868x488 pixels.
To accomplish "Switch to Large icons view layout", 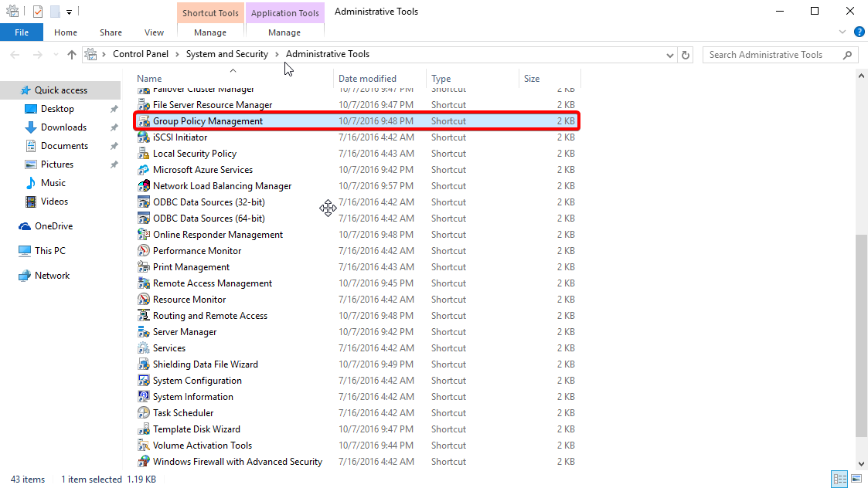I will click(x=856, y=479).
